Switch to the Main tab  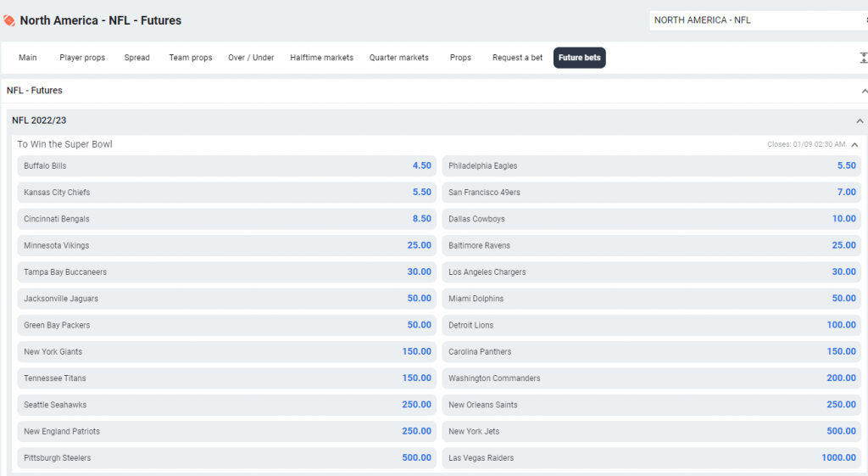tap(28, 58)
